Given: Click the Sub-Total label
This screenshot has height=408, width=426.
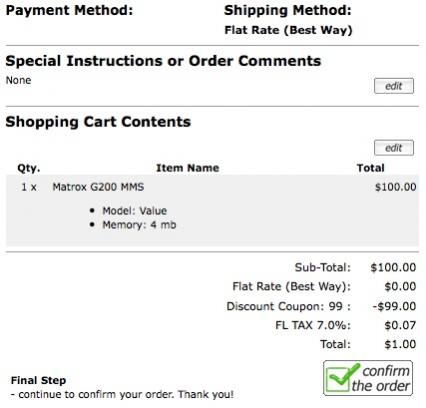Looking at the screenshot, I should tap(323, 267).
